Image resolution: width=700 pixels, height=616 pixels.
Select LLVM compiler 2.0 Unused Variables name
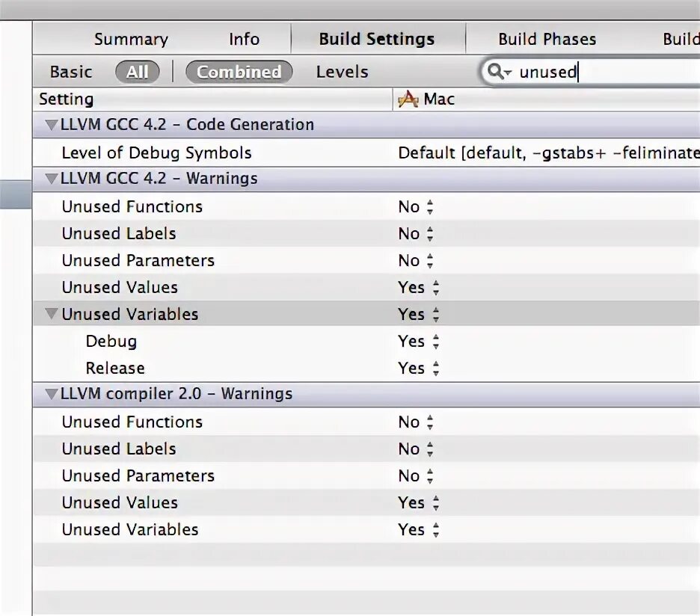click(130, 529)
